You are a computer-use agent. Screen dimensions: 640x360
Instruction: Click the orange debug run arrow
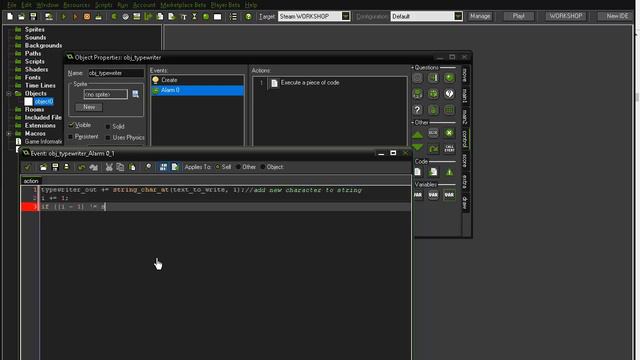(x=75, y=17)
